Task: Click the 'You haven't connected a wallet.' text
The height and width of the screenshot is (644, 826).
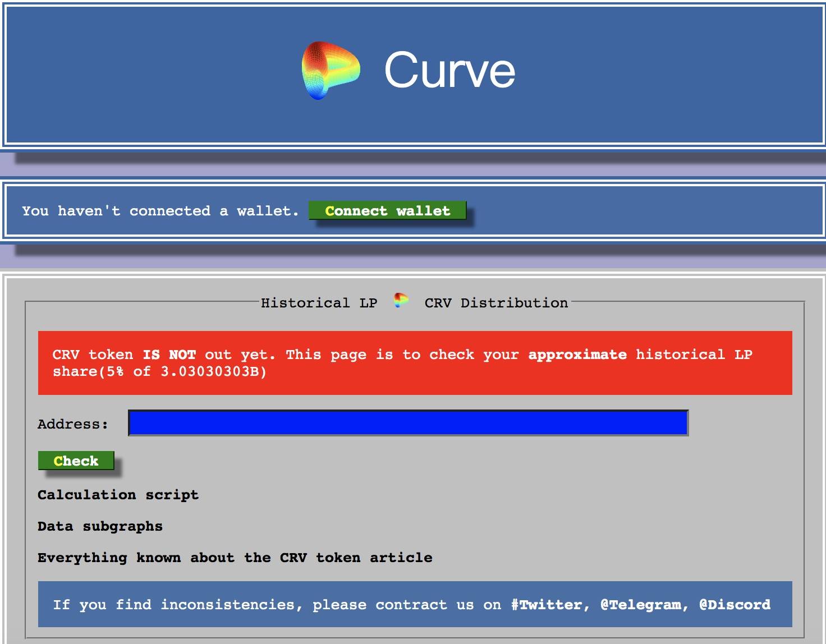Action: [x=160, y=211]
